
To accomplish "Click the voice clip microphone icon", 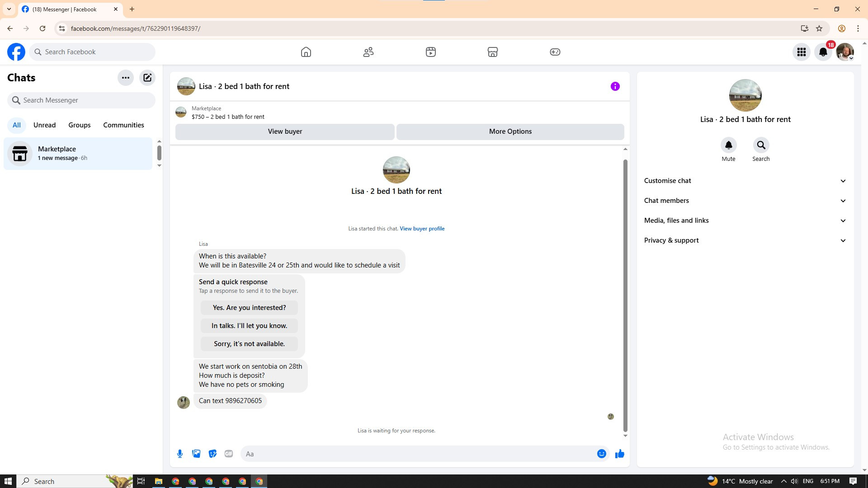I will pyautogui.click(x=180, y=454).
